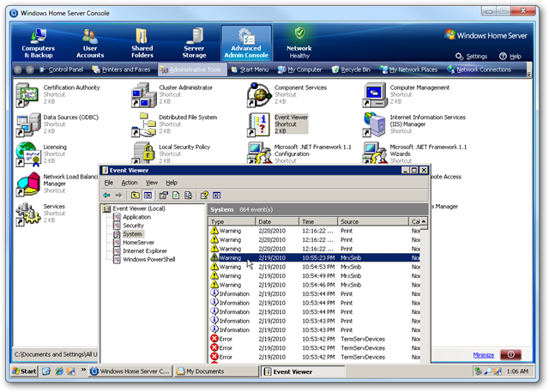The image size is (549, 392).
Task: Select Internet Explorer log in tree
Action: [x=145, y=251]
